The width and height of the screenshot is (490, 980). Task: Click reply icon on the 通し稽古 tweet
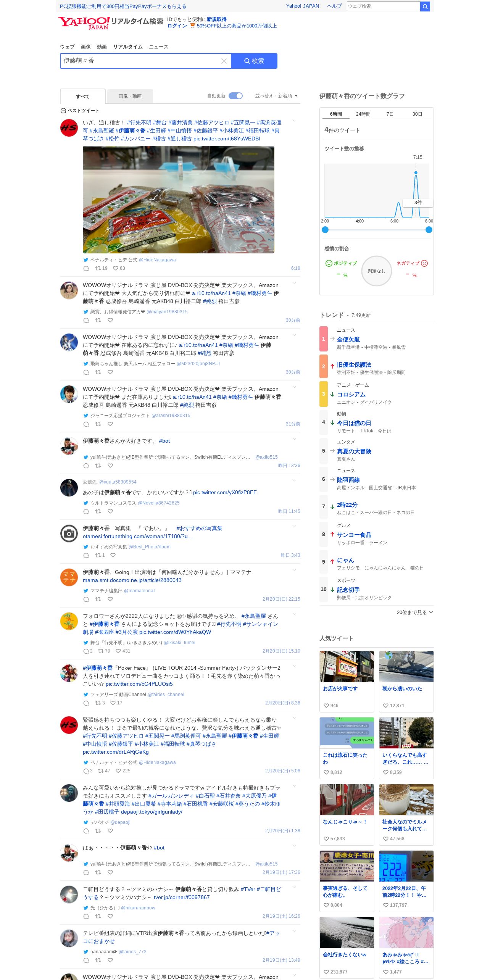click(86, 268)
